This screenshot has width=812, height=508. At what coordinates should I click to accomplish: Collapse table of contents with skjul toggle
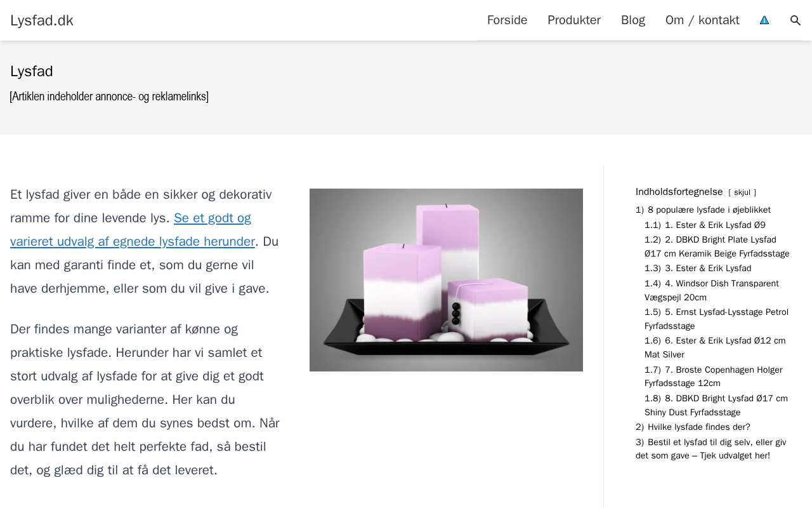tap(742, 192)
